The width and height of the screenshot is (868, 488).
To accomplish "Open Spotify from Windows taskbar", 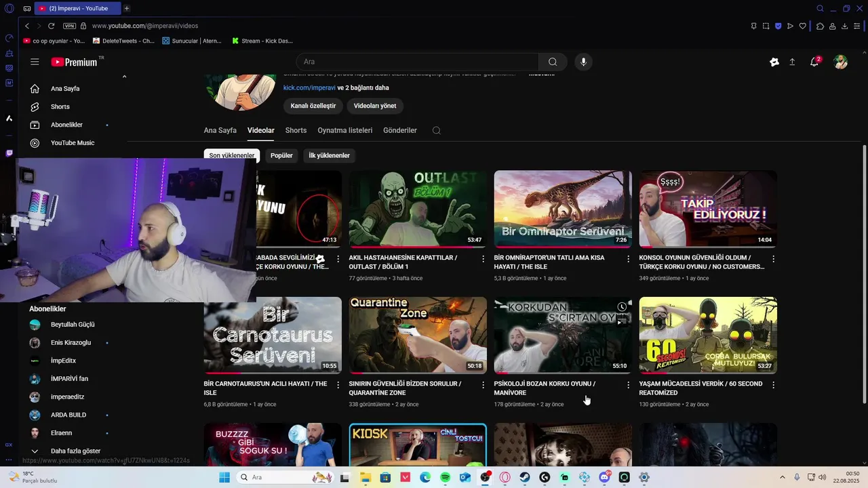I will [445, 477].
